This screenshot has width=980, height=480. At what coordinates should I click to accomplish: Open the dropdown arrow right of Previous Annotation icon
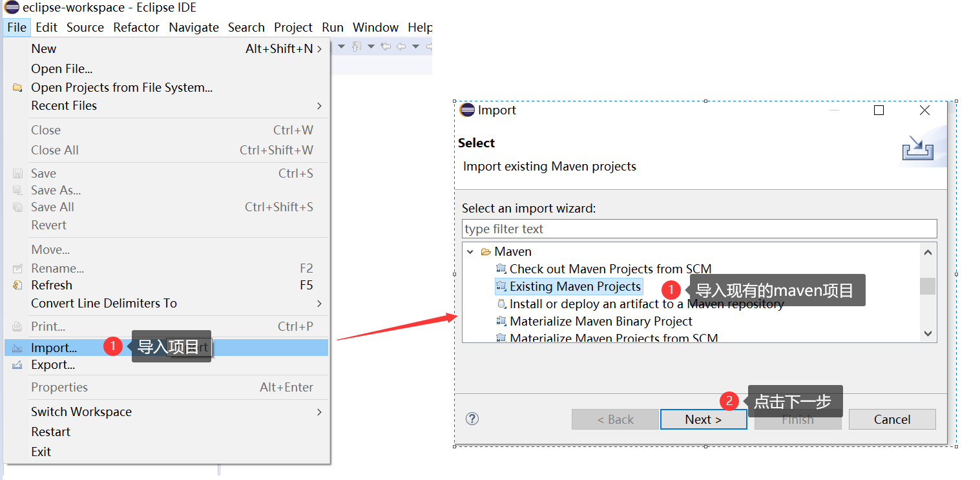(371, 47)
